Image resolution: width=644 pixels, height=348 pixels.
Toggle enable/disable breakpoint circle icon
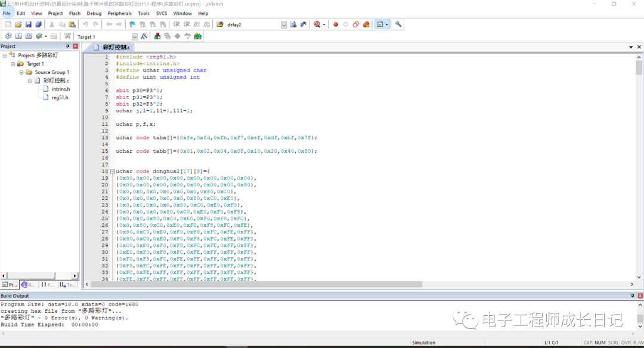click(346, 24)
